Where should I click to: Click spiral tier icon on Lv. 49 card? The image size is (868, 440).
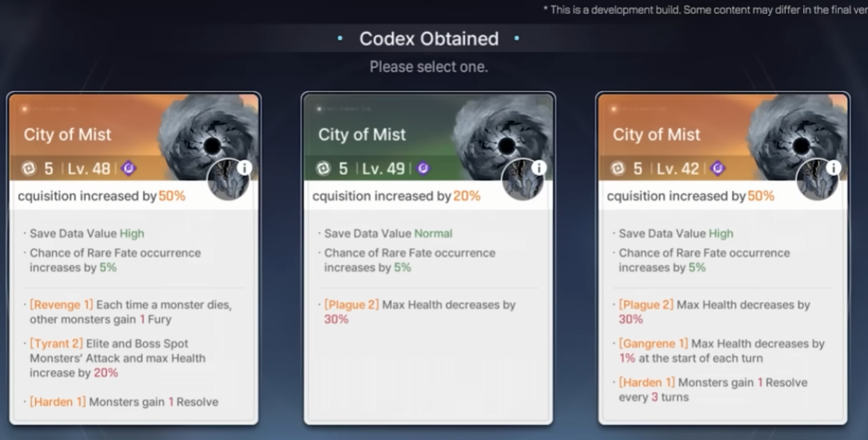(x=323, y=168)
